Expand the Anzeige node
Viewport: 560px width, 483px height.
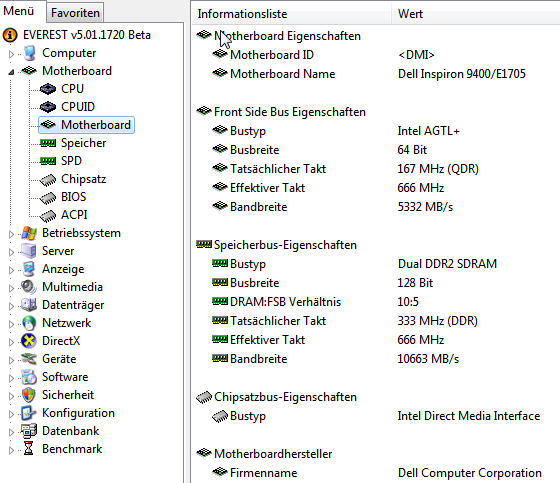(x=11, y=270)
